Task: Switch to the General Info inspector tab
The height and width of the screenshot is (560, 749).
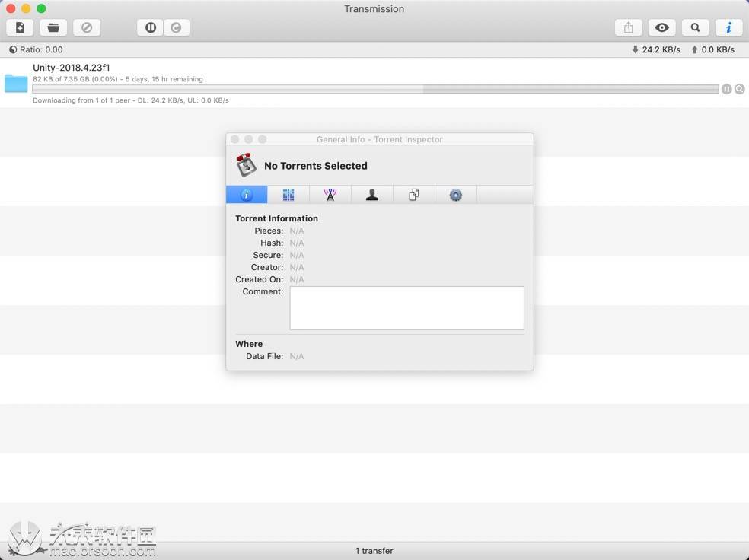Action: pyautogui.click(x=247, y=195)
